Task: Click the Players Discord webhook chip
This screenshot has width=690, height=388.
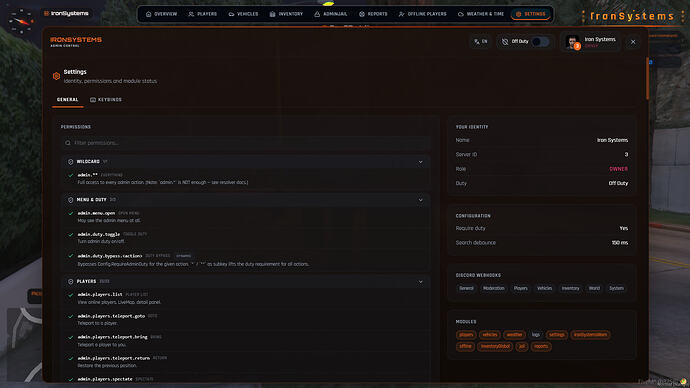Action: (521, 289)
